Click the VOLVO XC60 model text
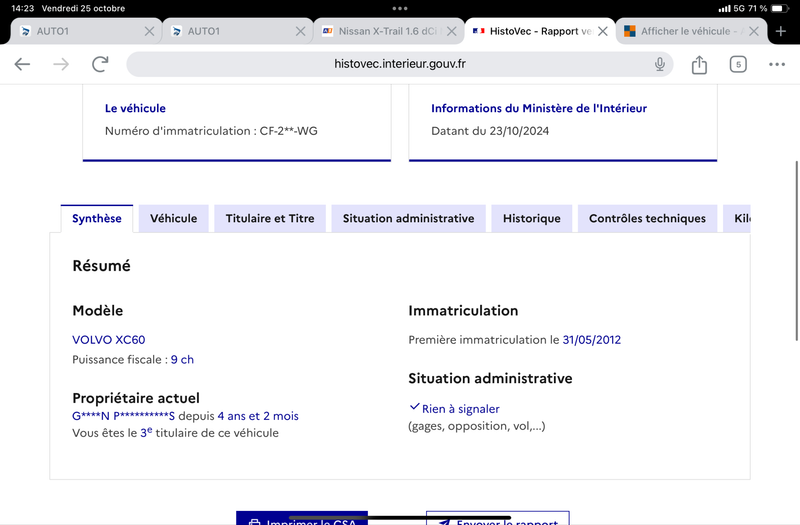Screen dimensions: 800x525 click(x=109, y=340)
